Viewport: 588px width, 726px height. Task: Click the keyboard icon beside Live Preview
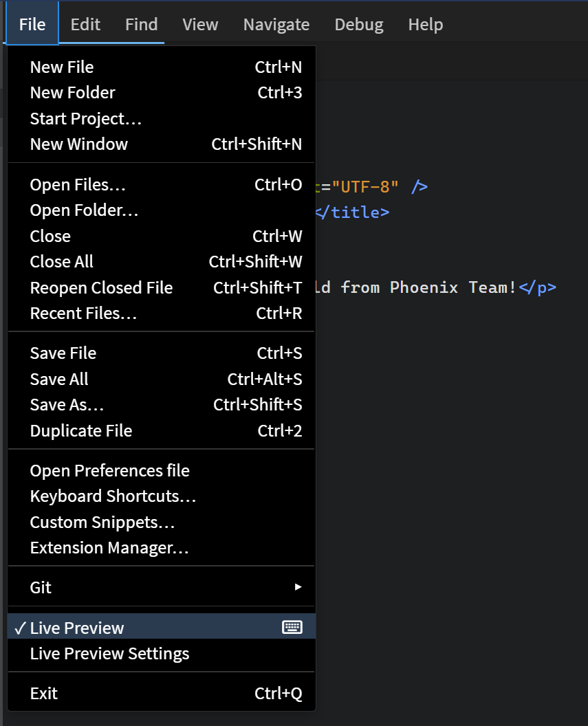[x=292, y=626]
